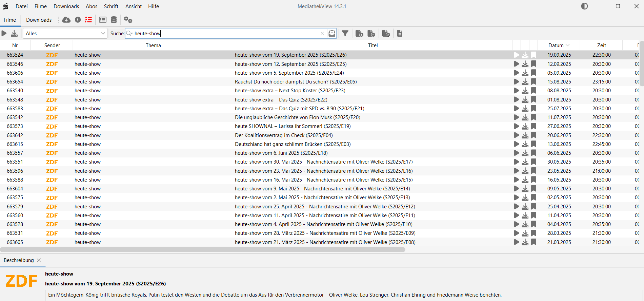Play the selected 19.09.2025 episode

point(517,55)
